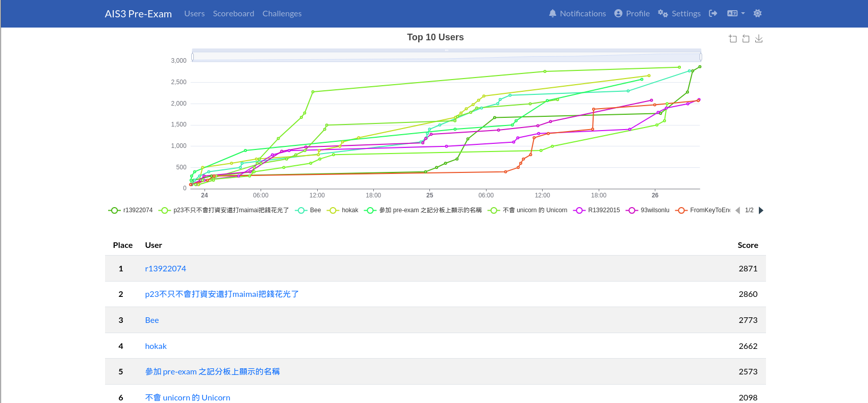
Task: Open the Bee user profile link
Action: 151,320
